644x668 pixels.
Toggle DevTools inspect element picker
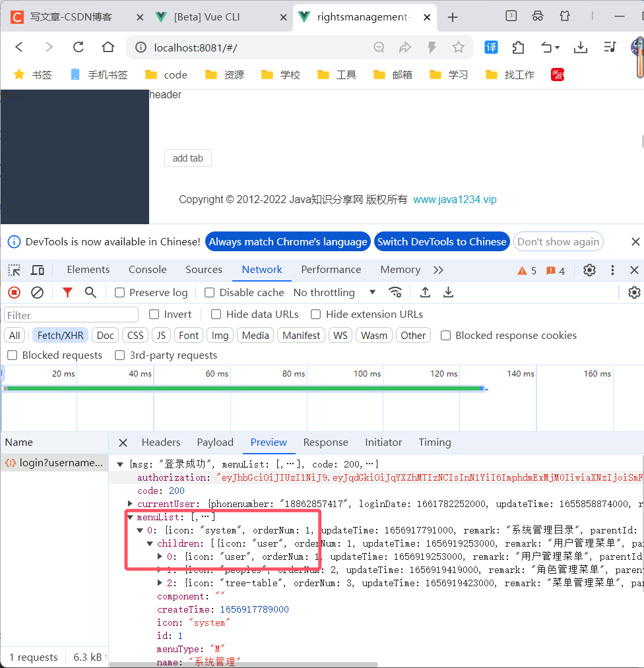click(x=14, y=270)
